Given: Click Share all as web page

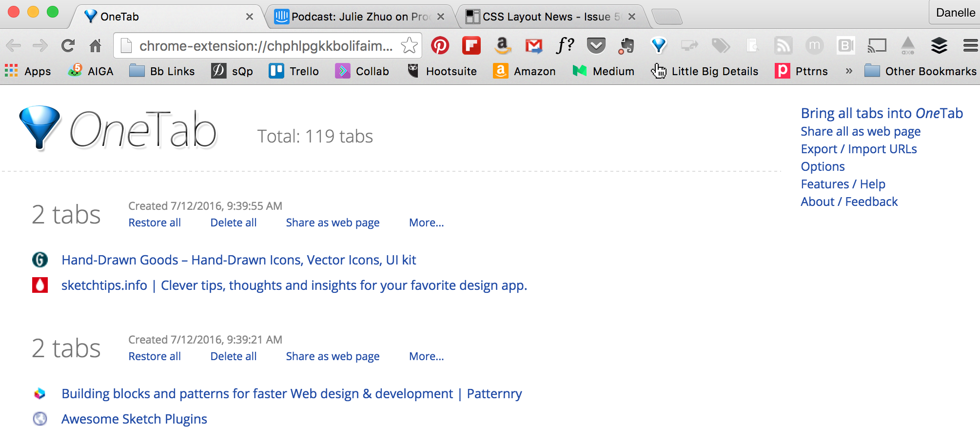Looking at the screenshot, I should pyautogui.click(x=861, y=131).
